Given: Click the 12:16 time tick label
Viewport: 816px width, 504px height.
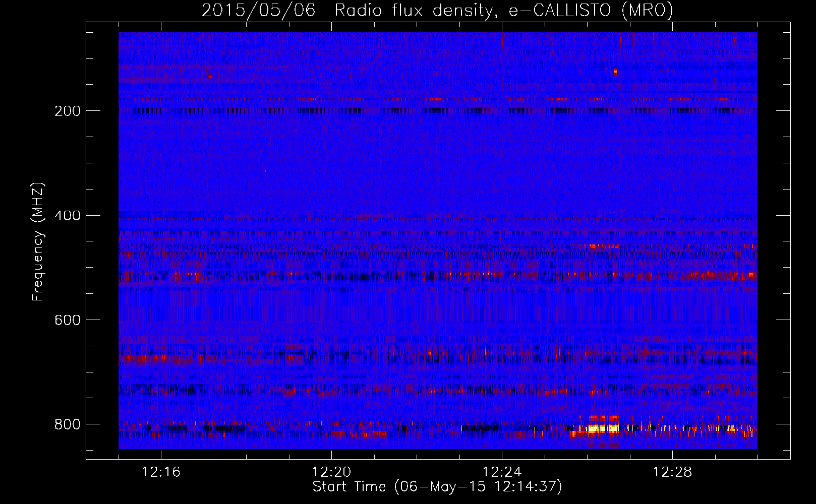Looking at the screenshot, I should point(161,472).
